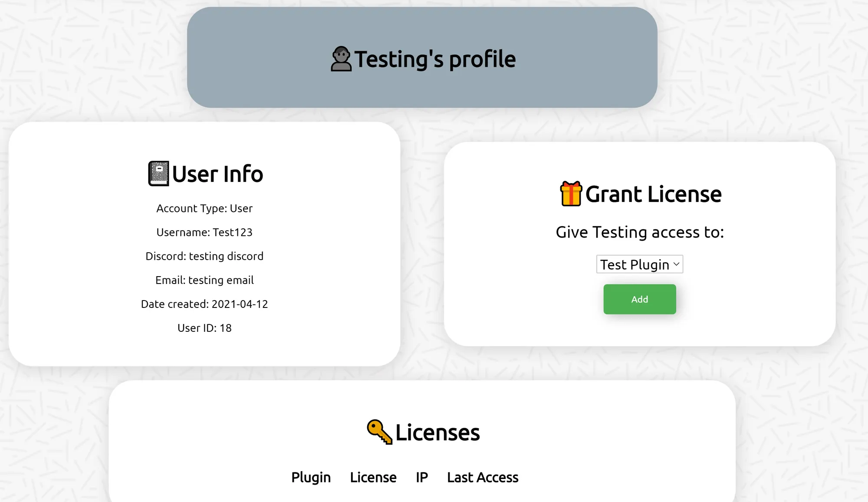This screenshot has width=868, height=502.
Task: Click the Email: testing email line
Action: point(204,280)
